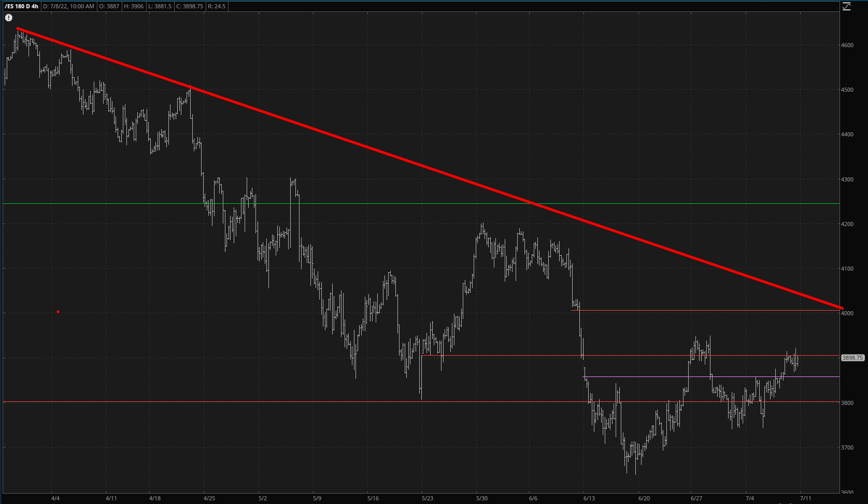
Task: Click the 4500 price axis label
Action: [x=847, y=90]
